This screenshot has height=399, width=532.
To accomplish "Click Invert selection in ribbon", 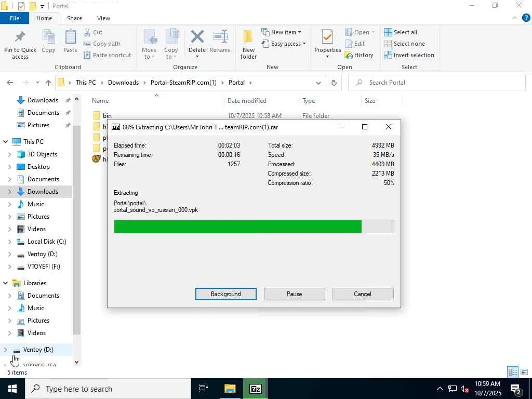I will tap(409, 55).
